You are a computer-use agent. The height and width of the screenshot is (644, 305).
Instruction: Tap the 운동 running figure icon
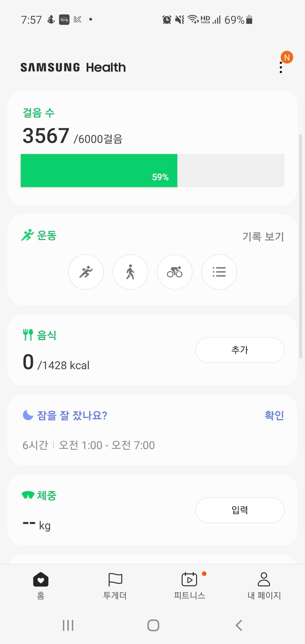27,235
